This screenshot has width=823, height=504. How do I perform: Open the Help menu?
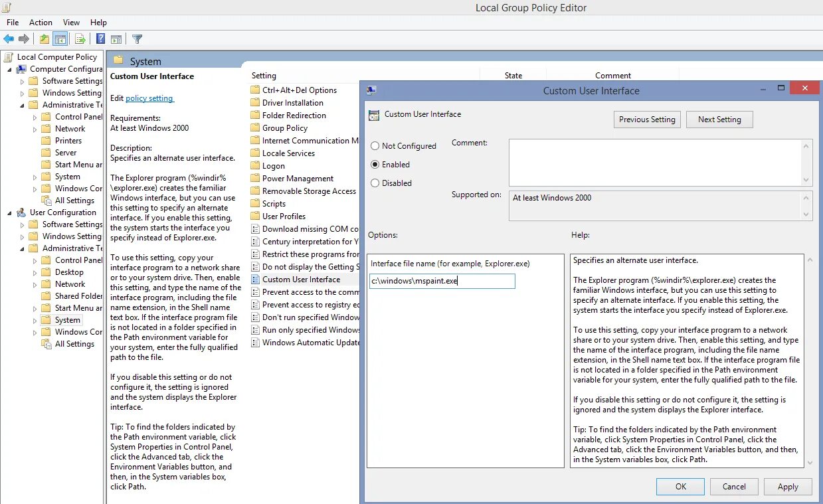pos(98,23)
